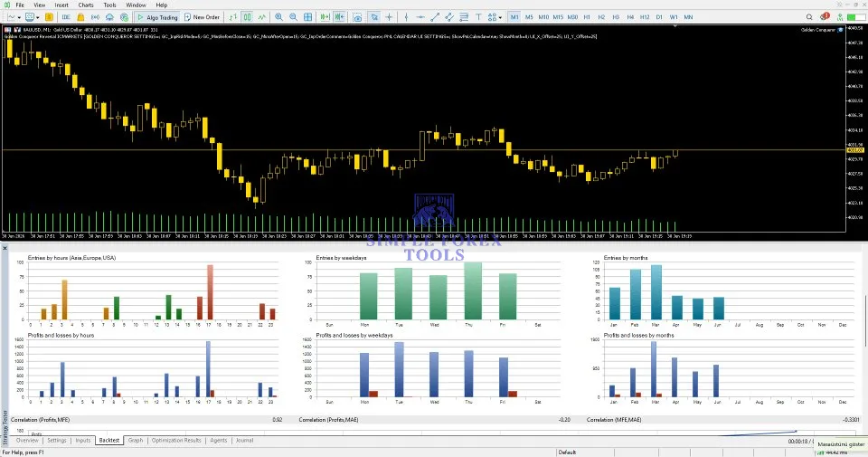Open the File menu
Image resolution: width=868 pixels, height=457 pixels.
coord(20,5)
